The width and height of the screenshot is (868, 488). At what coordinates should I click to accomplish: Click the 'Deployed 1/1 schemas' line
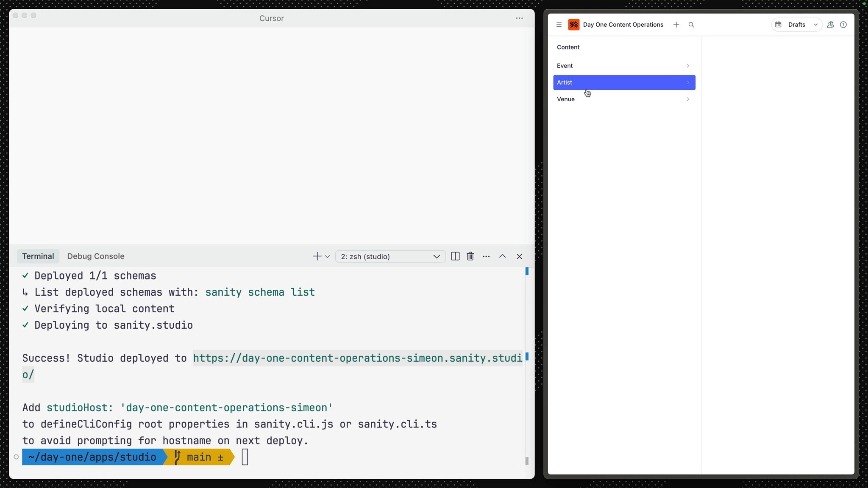[95, 276]
